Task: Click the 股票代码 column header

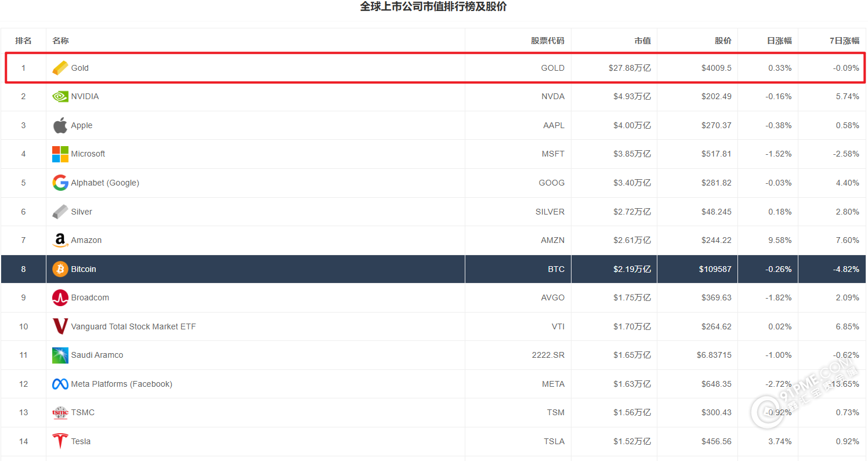Action: click(547, 41)
